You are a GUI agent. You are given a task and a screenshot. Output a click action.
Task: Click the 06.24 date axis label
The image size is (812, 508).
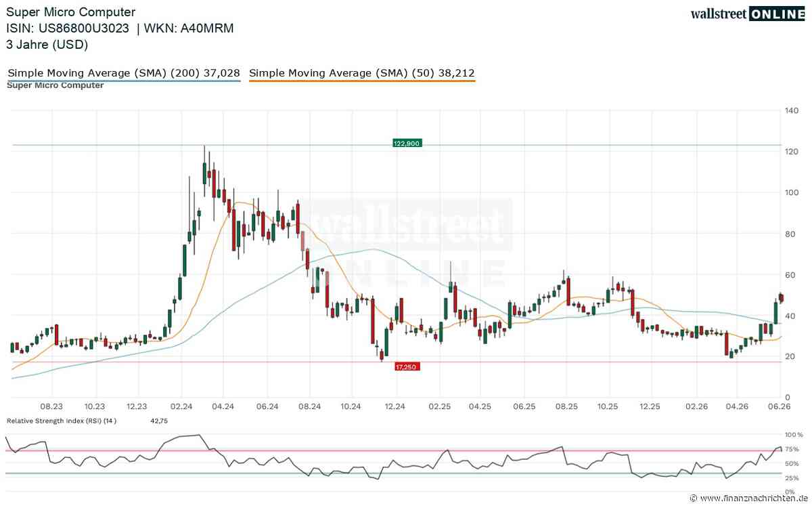(x=267, y=406)
